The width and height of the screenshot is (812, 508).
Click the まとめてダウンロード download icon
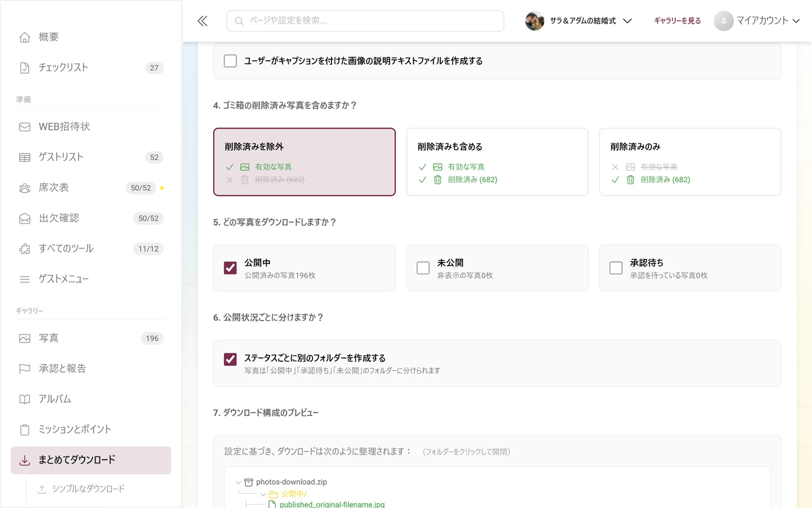[x=25, y=461]
